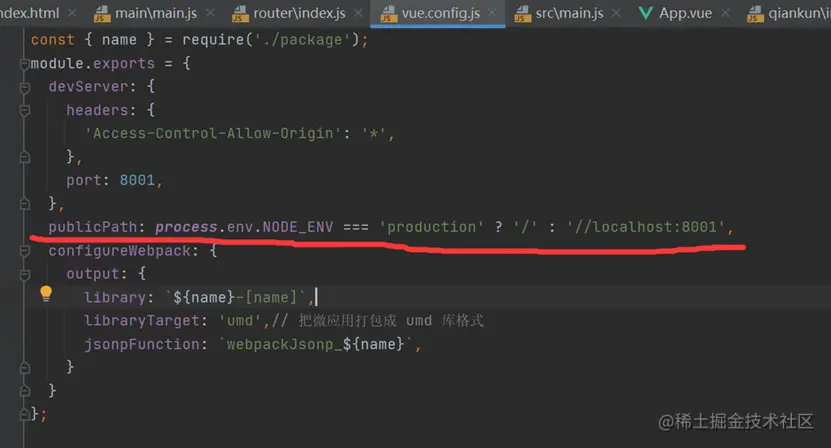Click the port value 8001
Image resolution: width=831 pixels, height=448 pixels.
click(x=137, y=180)
